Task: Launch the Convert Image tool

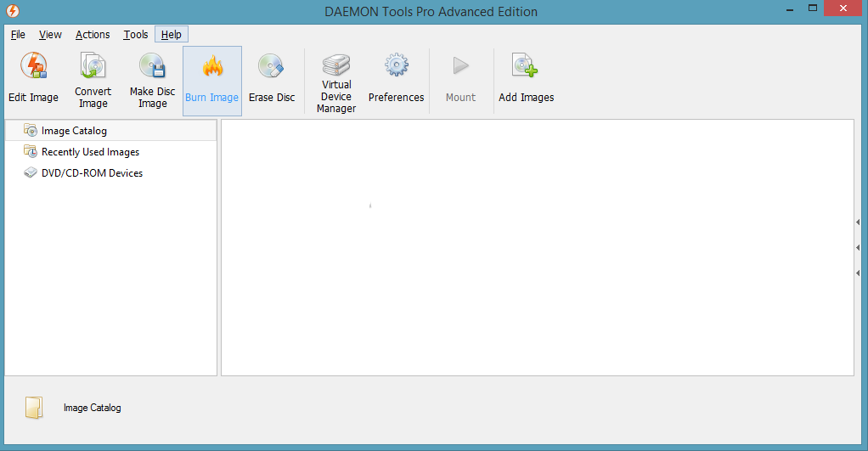Action: 93,79
